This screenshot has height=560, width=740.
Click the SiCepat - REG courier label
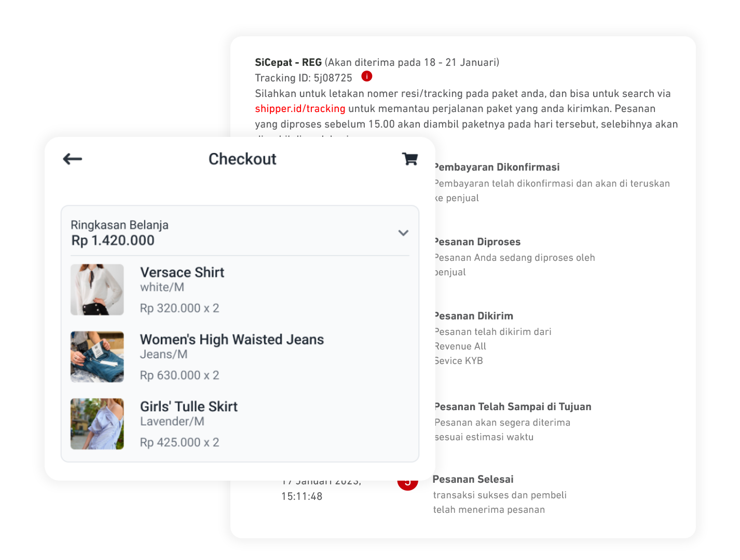(x=288, y=62)
